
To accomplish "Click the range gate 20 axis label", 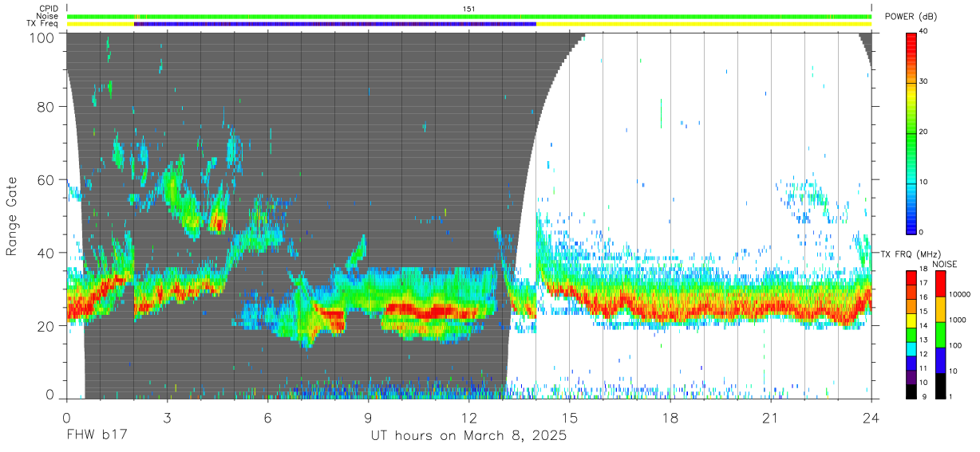I will (x=47, y=325).
